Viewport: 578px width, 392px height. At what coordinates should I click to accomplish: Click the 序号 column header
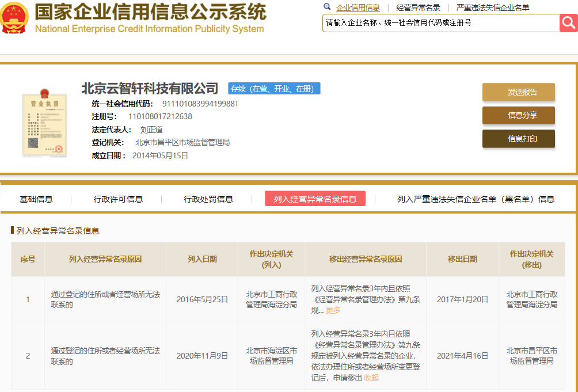click(x=28, y=260)
